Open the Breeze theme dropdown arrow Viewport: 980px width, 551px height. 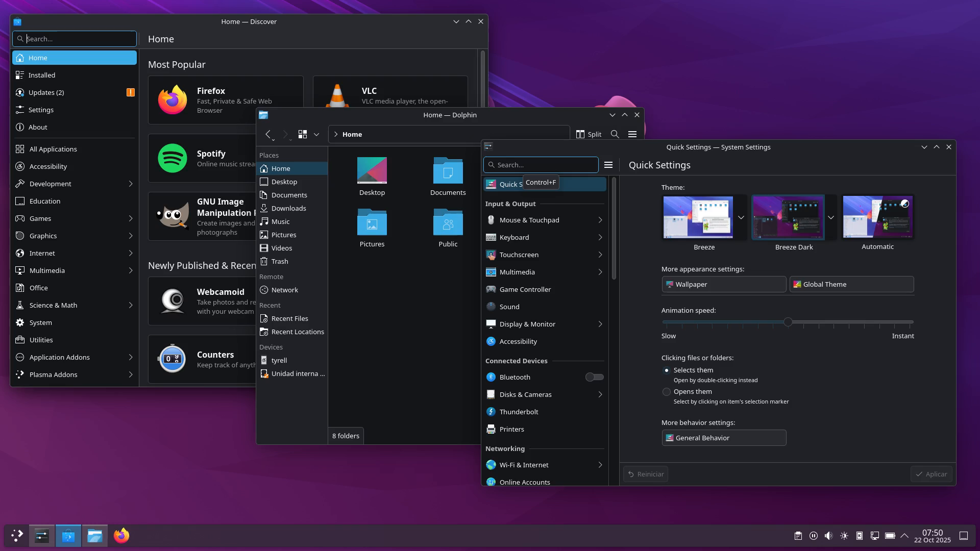click(741, 217)
